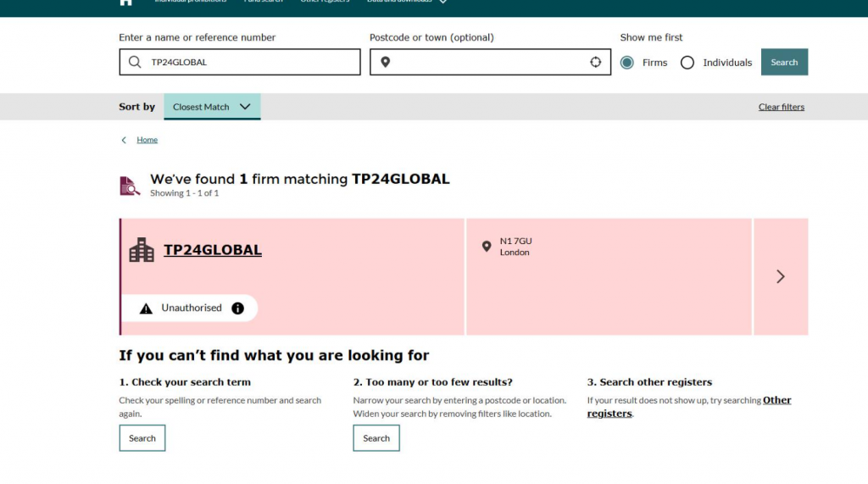Open the TP24GLOBAL firm link
Screen dimensions: 868x484
(x=213, y=250)
